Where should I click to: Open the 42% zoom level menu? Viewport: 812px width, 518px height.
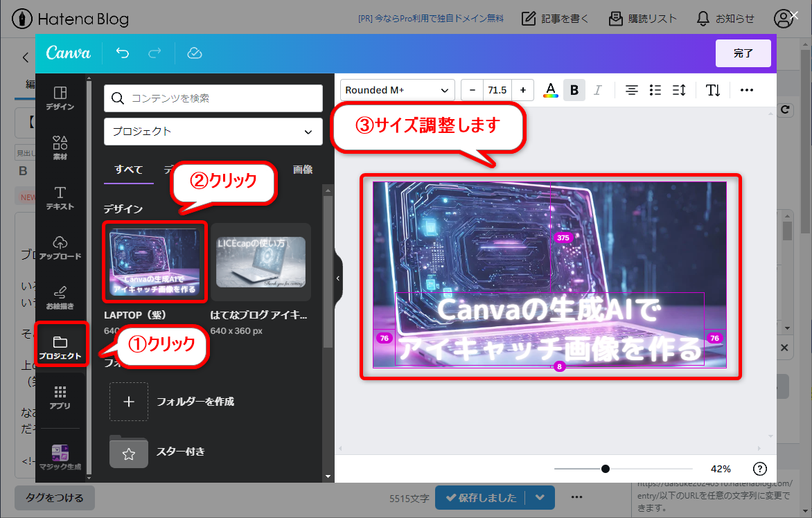[x=721, y=469]
